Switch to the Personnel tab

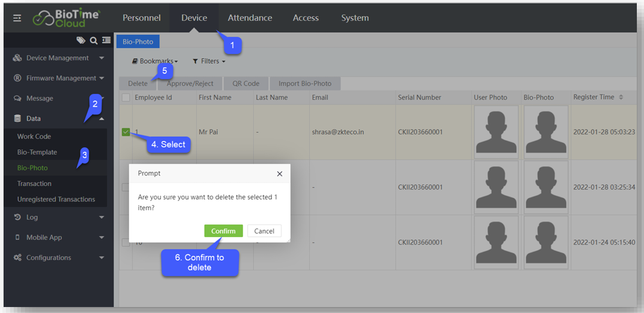click(142, 18)
